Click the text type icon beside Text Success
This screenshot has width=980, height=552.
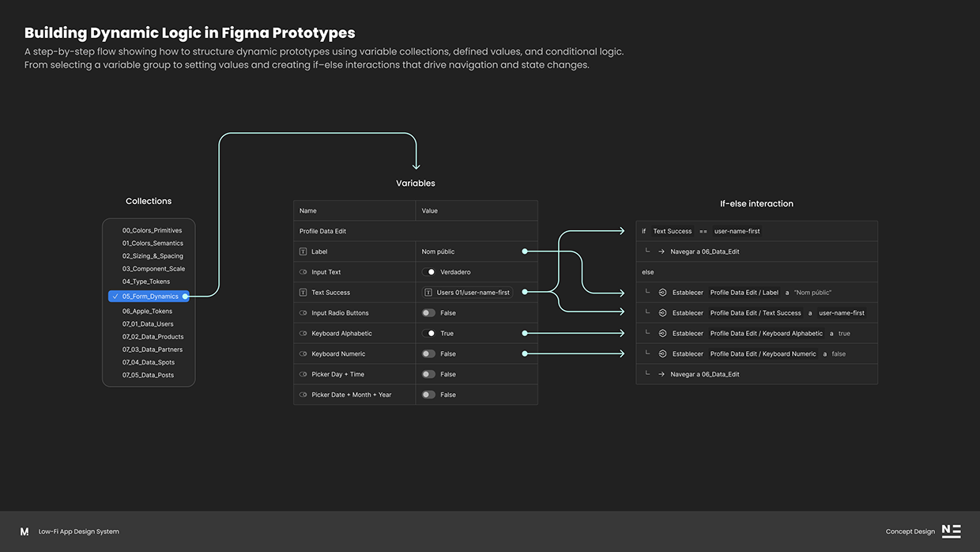click(303, 293)
